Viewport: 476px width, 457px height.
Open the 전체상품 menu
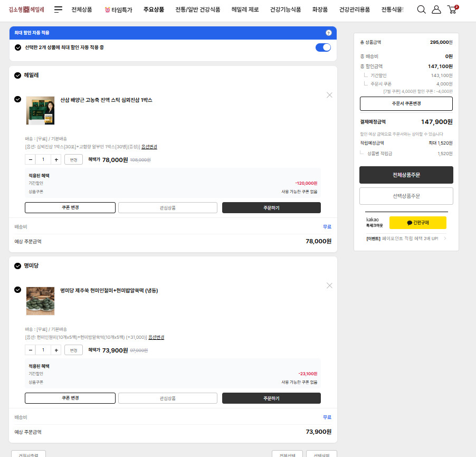(x=82, y=9)
